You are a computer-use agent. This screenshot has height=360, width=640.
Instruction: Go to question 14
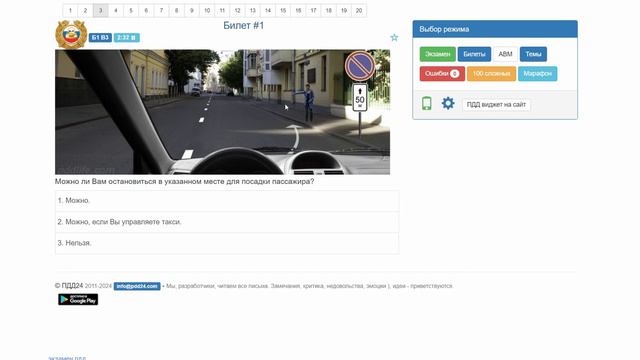[268, 11]
